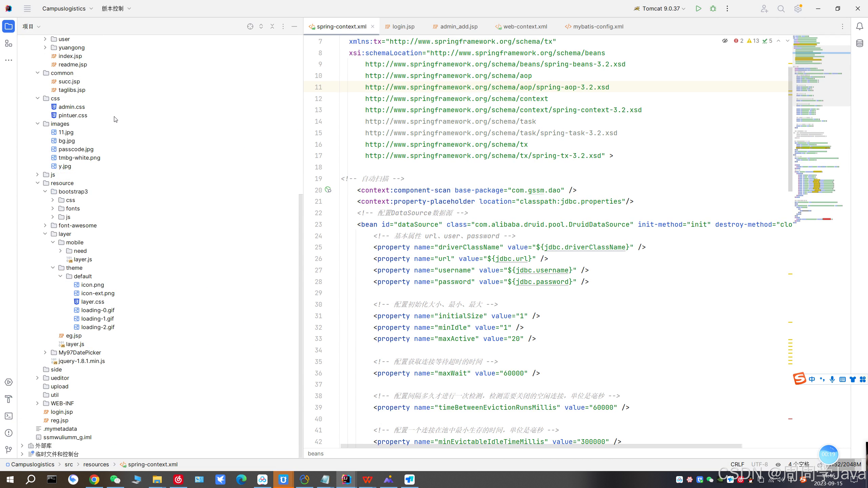This screenshot has width=868, height=488.
Task: Toggle the inspection highlighting eye icon
Action: [725, 41]
